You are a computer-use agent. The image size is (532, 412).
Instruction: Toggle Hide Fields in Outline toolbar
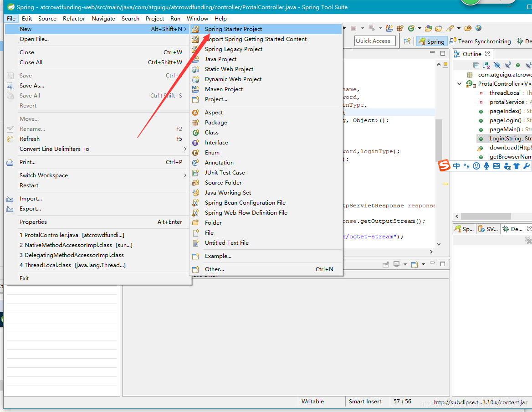tap(497, 65)
